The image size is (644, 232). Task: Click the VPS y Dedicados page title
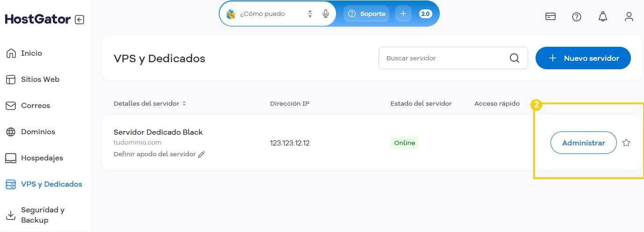click(x=159, y=58)
